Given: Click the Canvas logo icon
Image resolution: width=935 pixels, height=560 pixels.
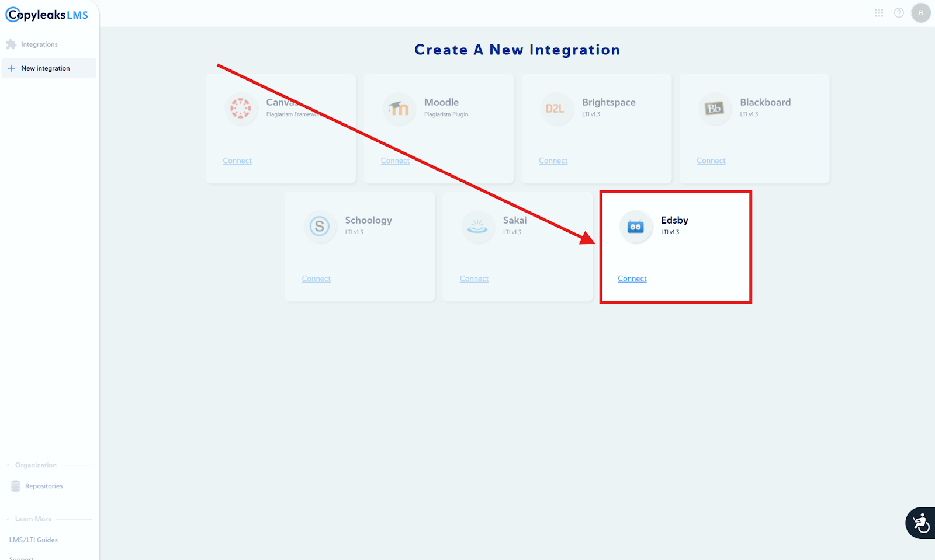Looking at the screenshot, I should click(x=240, y=108).
